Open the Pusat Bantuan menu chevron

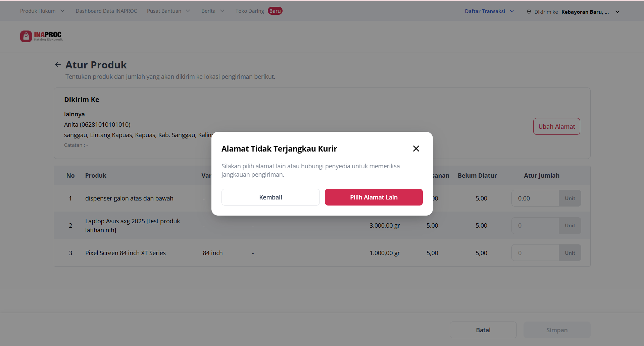point(188,11)
